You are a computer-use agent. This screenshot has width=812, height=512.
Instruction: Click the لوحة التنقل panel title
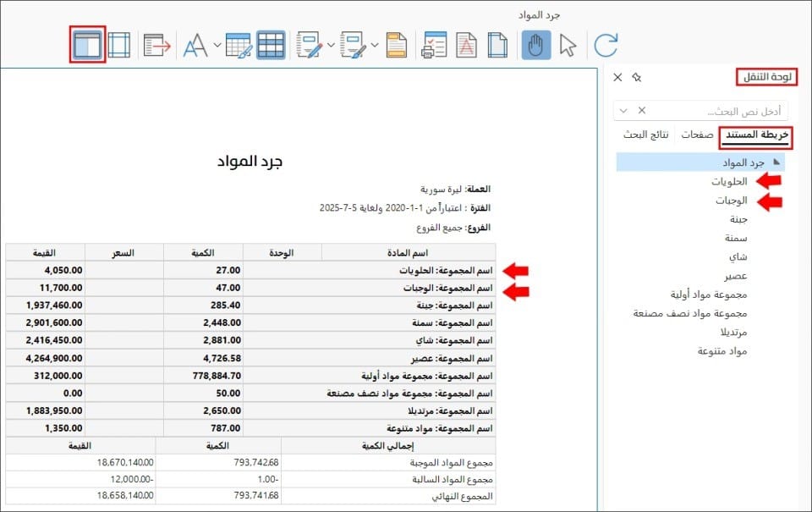coord(767,77)
